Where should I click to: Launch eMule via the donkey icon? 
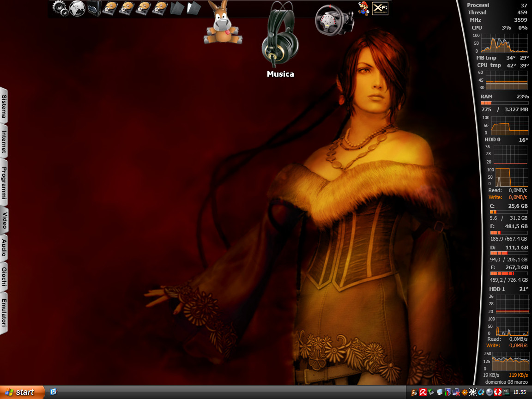223,22
